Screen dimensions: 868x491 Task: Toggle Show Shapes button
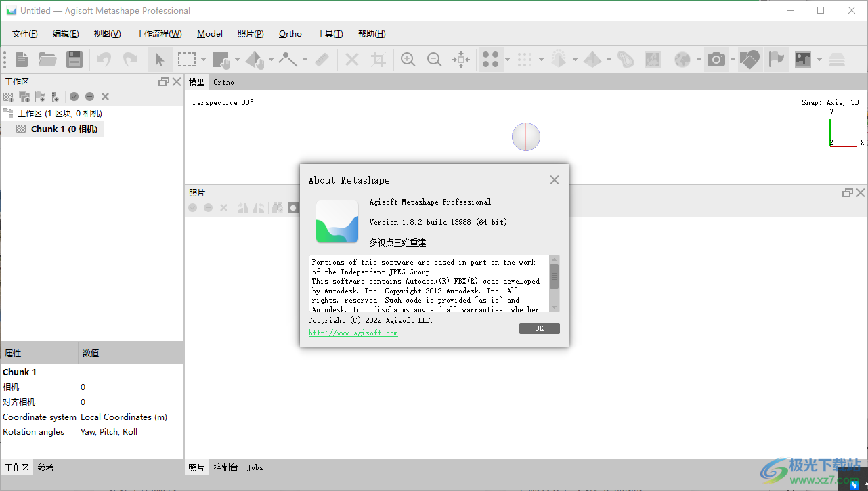(x=750, y=60)
